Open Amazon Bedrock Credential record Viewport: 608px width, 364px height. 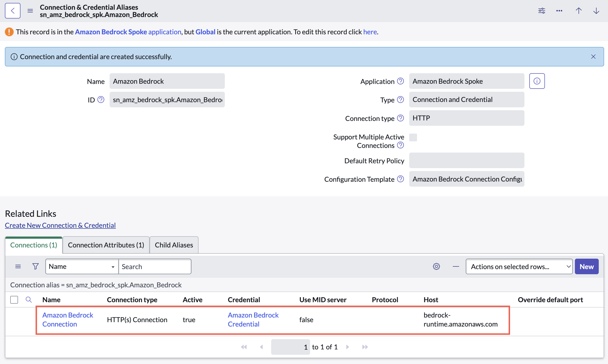click(x=253, y=319)
